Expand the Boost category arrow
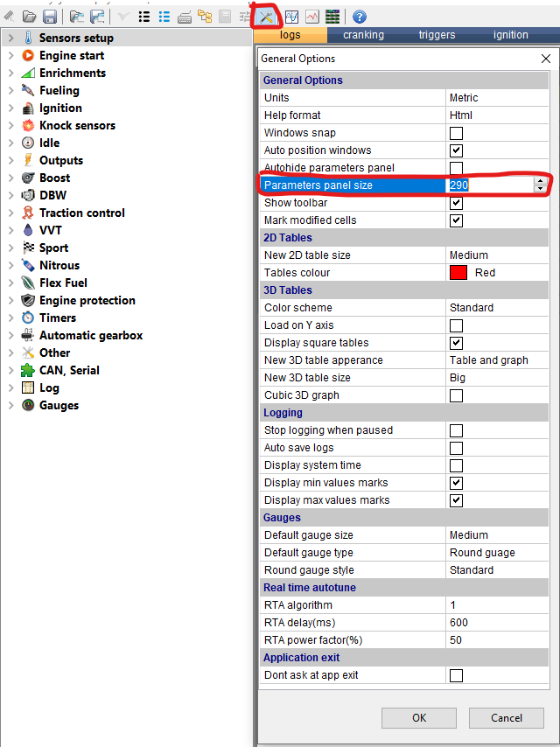 pos(10,178)
